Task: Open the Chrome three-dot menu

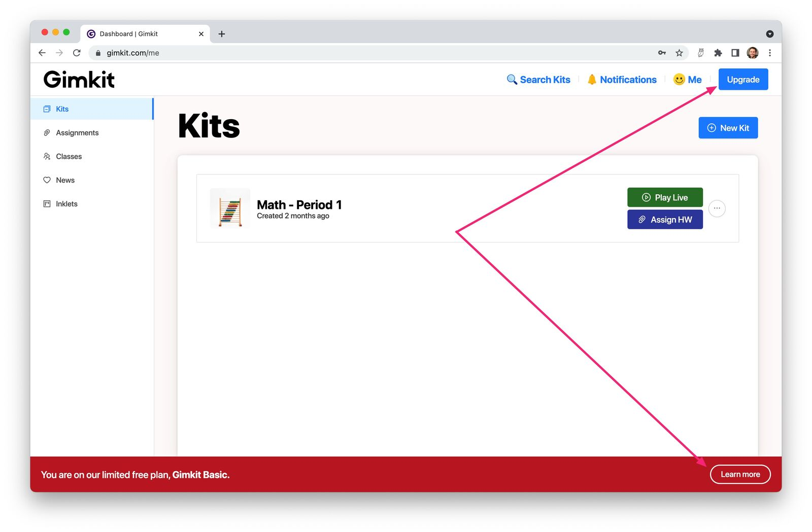Action: pyautogui.click(x=770, y=53)
